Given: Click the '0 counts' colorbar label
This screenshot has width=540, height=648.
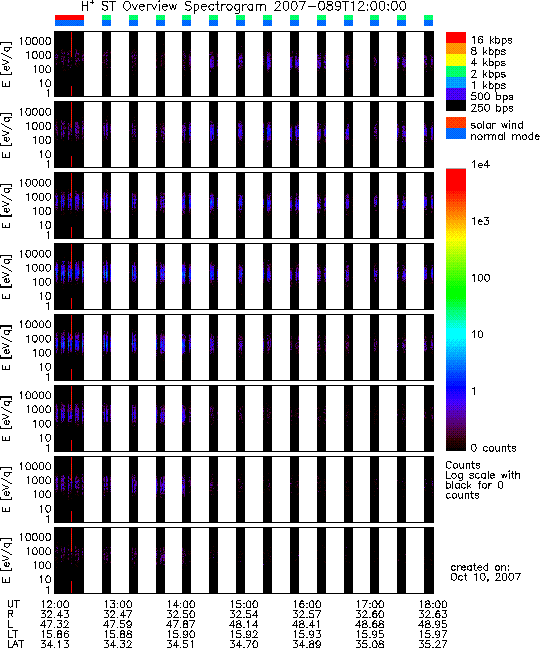Looking at the screenshot, I should 494,448.
